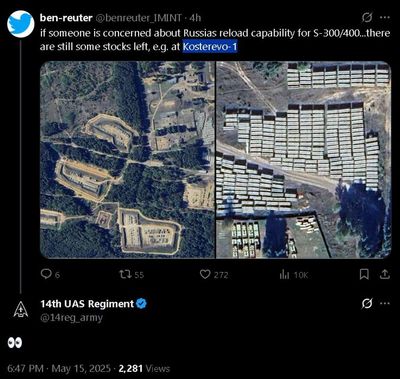Click the retweet icon showing 55
The width and height of the screenshot is (400, 379).
(x=125, y=274)
